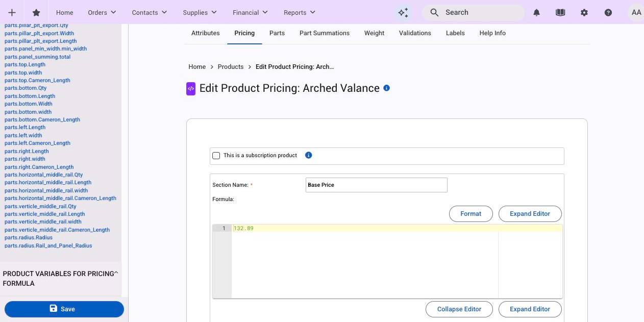
Task: Click the top Search field
Action: [473, 12]
